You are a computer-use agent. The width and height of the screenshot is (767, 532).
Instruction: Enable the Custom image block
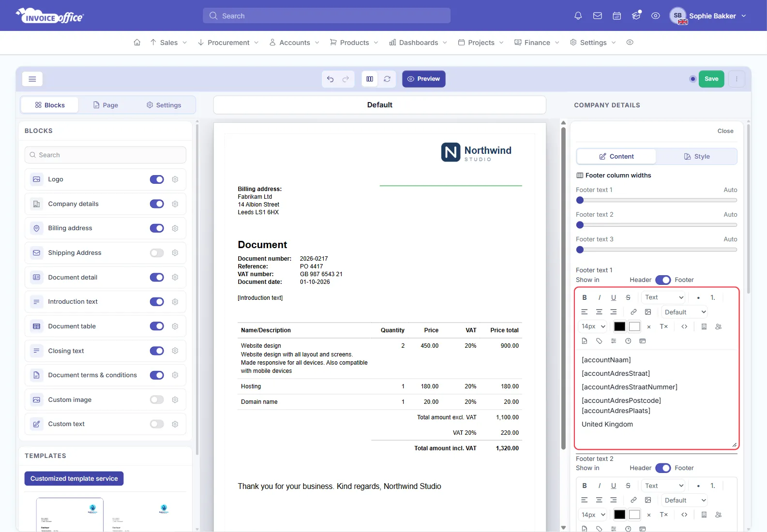click(x=157, y=399)
